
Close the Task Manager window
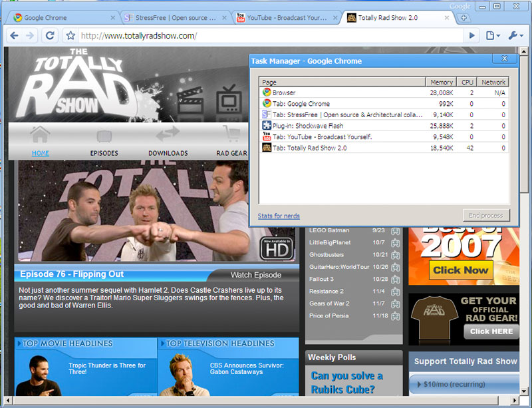tap(505, 59)
